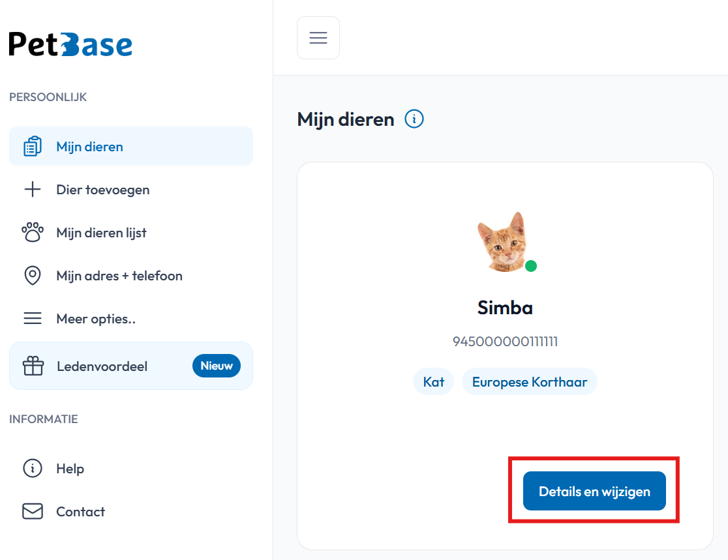The height and width of the screenshot is (560, 728).
Task: Click the plus icon for Dier toevoegen
Action: [33, 189]
